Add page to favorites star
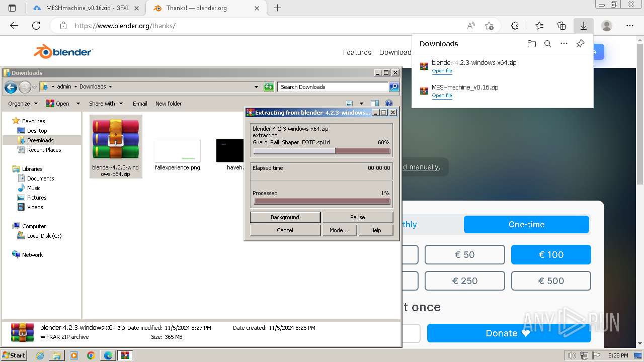This screenshot has height=362, width=644. [489, 26]
